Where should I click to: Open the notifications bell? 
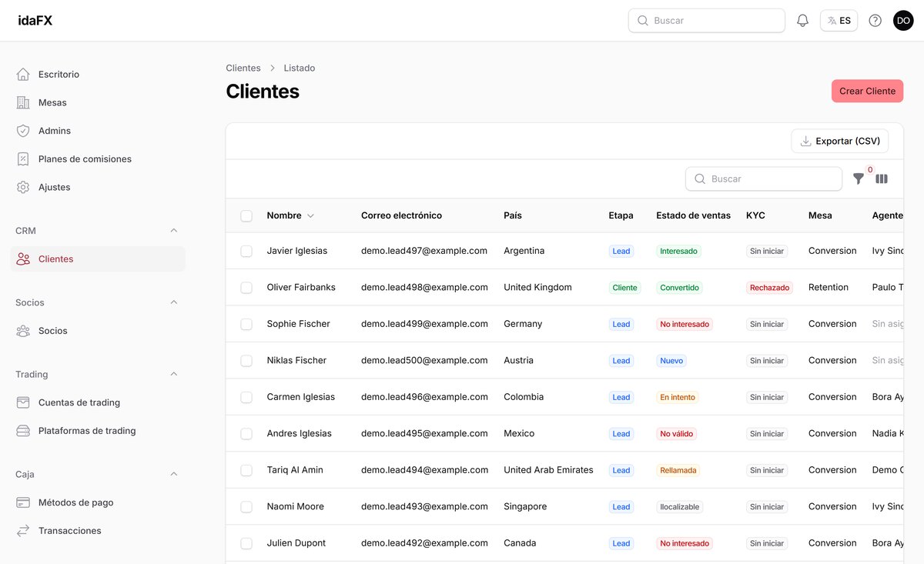[x=802, y=21]
